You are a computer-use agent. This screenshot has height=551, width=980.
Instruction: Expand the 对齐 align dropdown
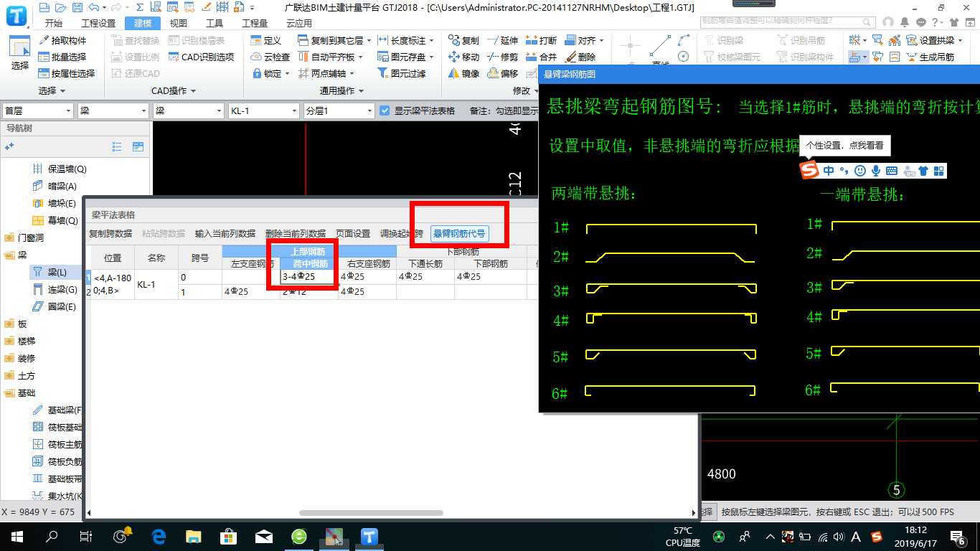pyautogui.click(x=601, y=41)
